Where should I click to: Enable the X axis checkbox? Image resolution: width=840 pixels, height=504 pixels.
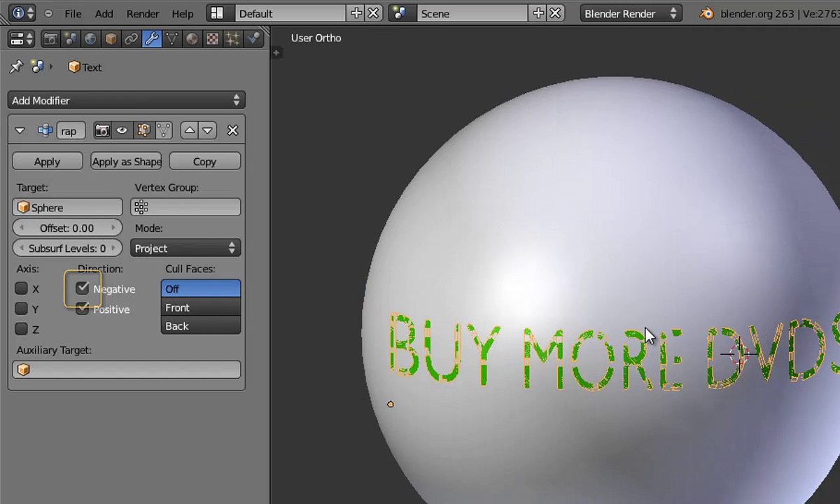click(21, 288)
